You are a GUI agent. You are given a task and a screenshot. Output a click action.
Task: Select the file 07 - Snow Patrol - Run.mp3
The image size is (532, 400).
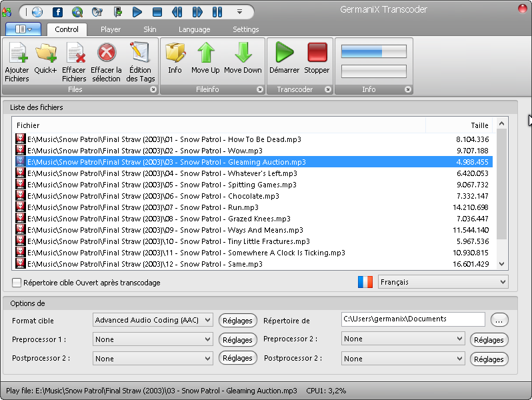143,208
